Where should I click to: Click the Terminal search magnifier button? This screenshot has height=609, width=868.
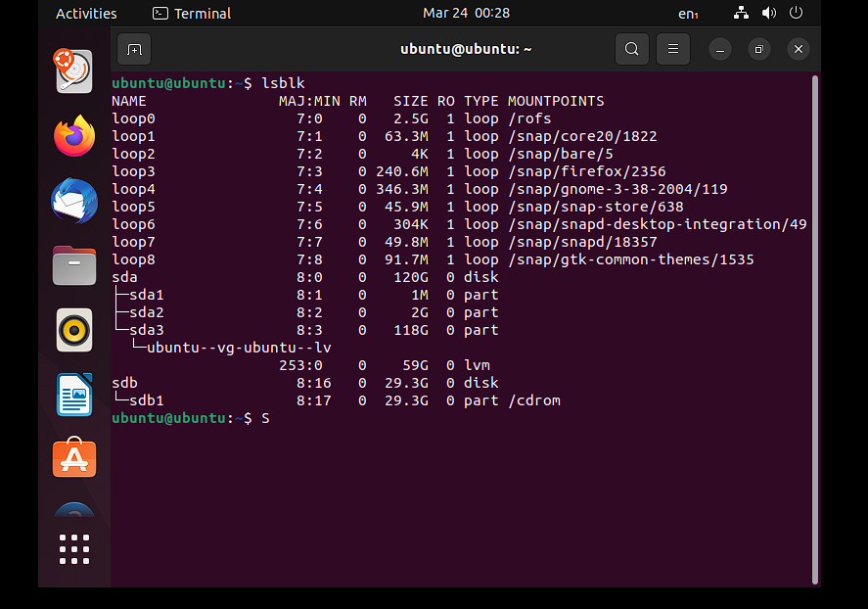632,49
